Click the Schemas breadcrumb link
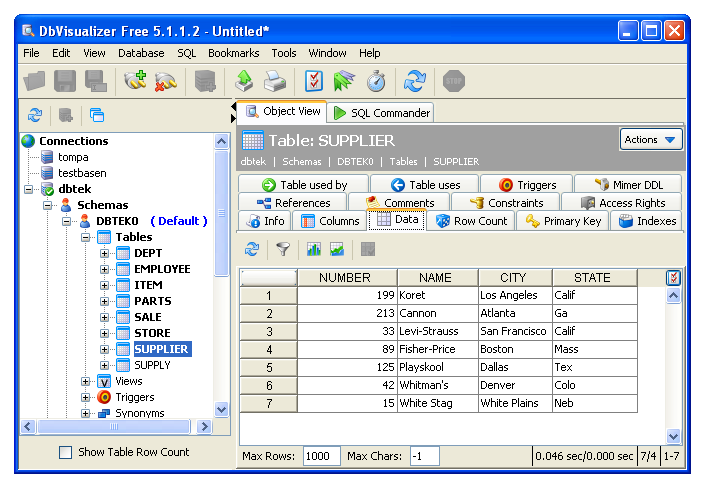 (302, 161)
